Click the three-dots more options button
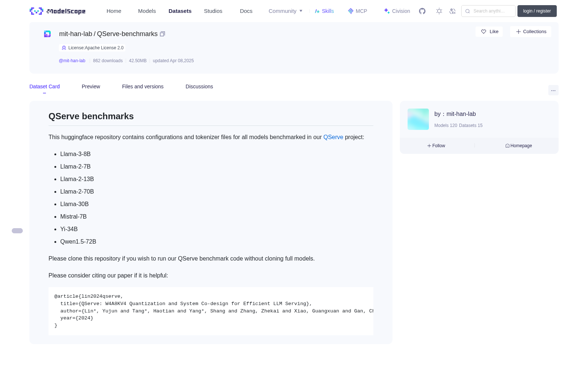Viewport: 588px width, 368px height. [553, 90]
